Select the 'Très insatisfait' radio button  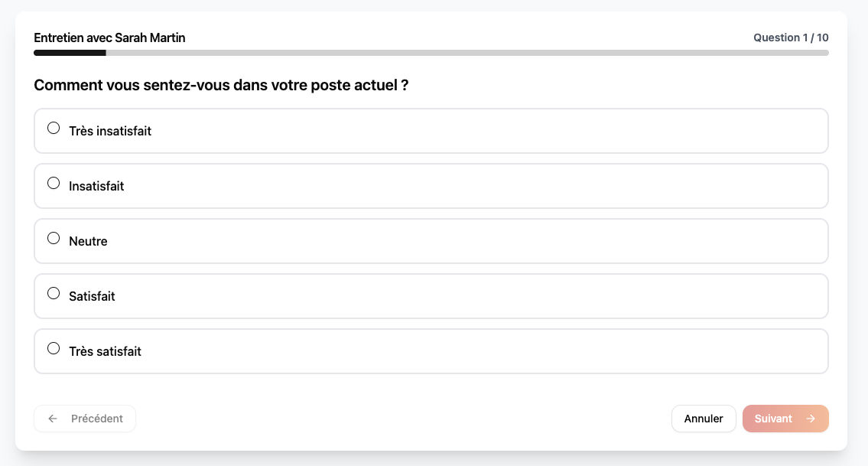point(54,129)
